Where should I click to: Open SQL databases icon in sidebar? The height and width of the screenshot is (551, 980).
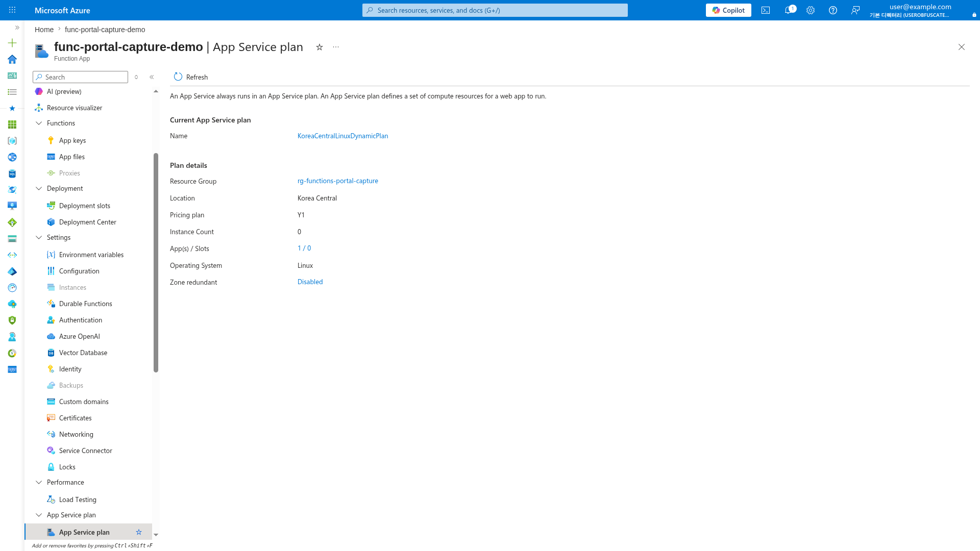point(12,173)
